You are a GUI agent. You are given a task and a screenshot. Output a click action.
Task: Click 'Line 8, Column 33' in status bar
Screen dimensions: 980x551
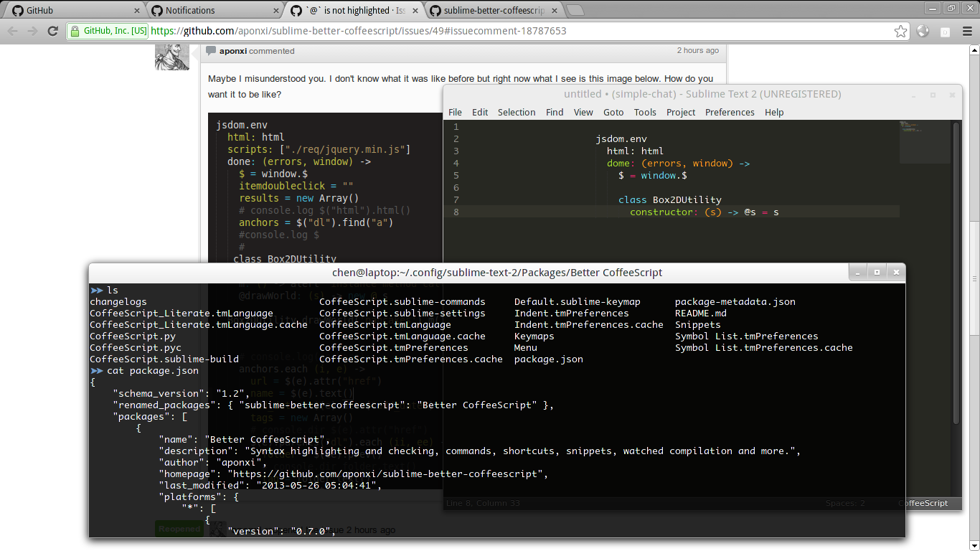pyautogui.click(x=483, y=503)
